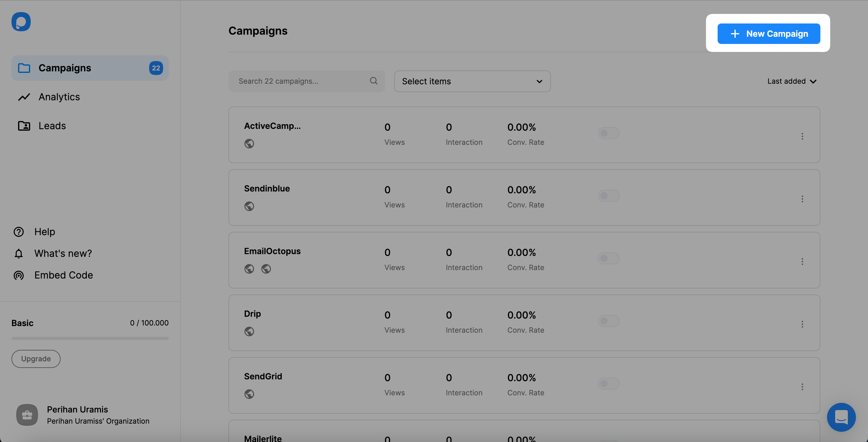
Task: Expand the Last added sort dropdown
Action: 791,81
